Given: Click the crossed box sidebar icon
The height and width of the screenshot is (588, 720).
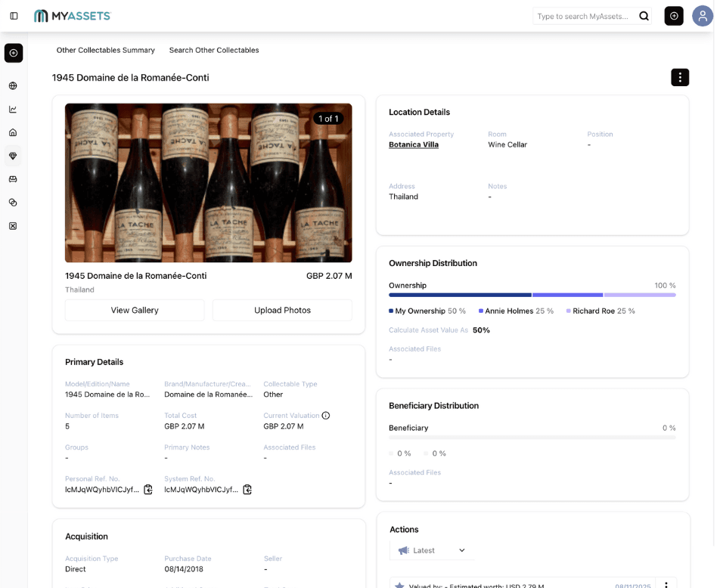Looking at the screenshot, I should click(13, 226).
